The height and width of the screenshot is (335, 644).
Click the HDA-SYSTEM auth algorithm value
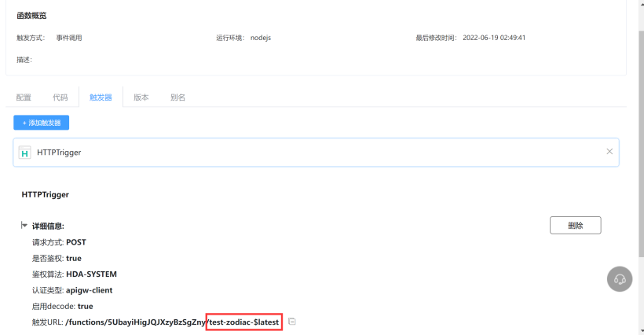(91, 274)
